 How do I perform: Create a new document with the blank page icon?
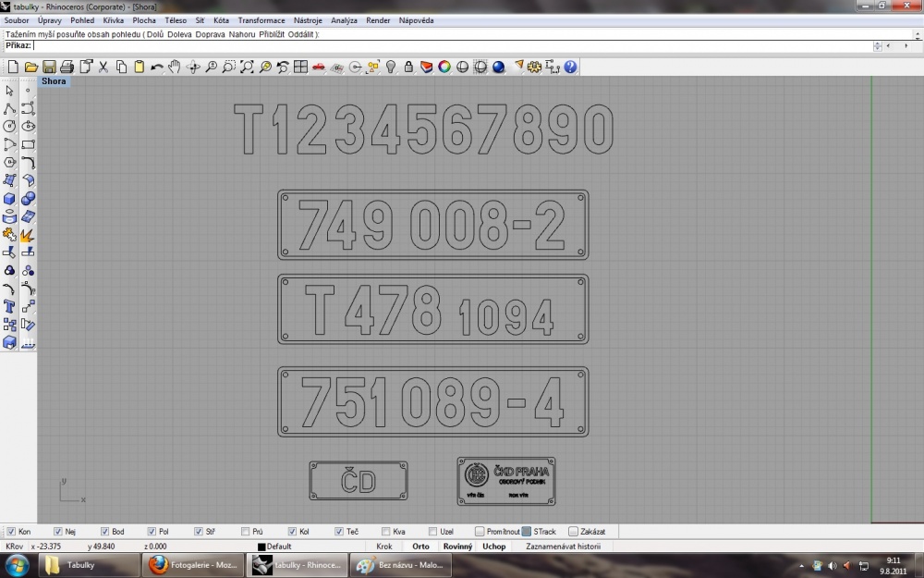point(13,67)
